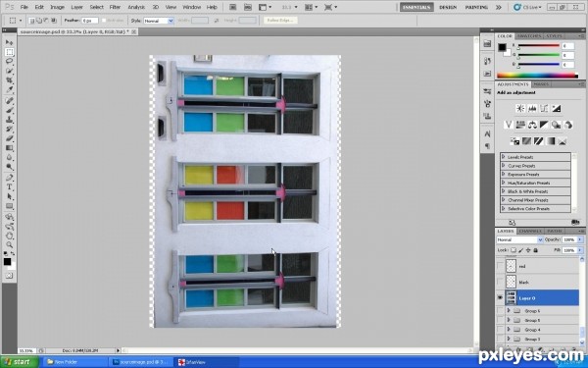
Task: Open the marquee Style dropdown
Action: [x=159, y=21]
